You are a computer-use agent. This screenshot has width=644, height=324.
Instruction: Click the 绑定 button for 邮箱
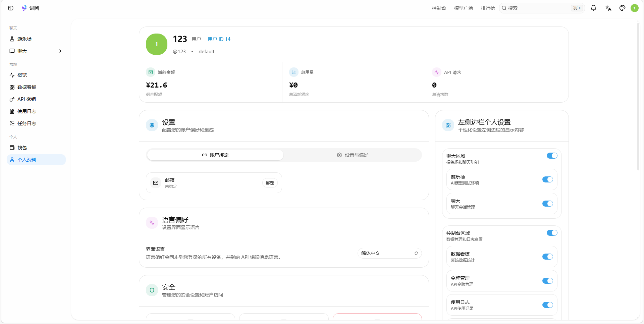point(270,183)
